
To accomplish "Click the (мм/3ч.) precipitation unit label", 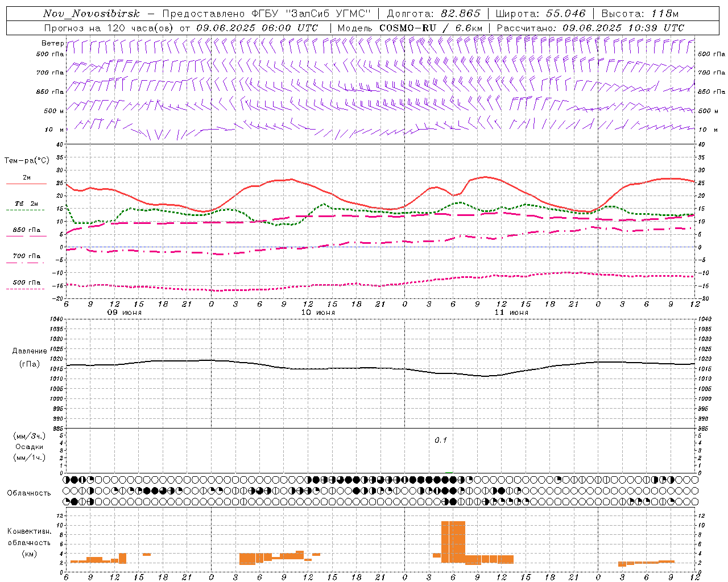I will [30, 436].
